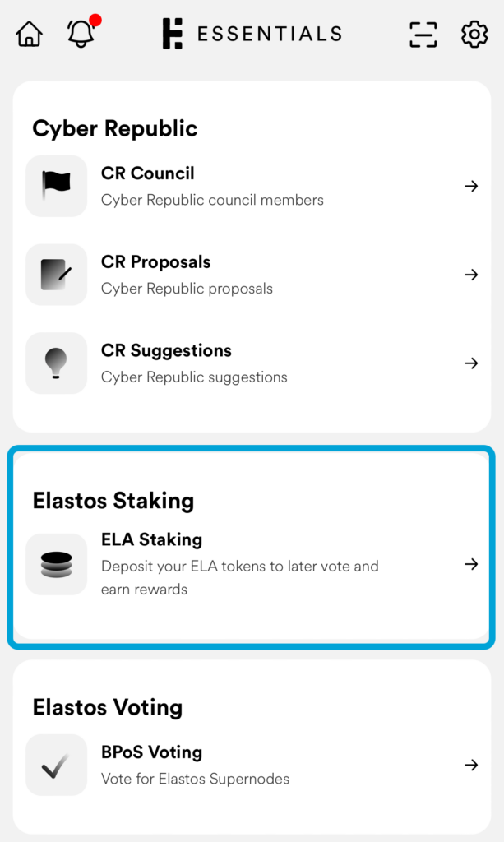The image size is (504, 842).
Task: Open the home screen via house icon
Action: (28, 34)
